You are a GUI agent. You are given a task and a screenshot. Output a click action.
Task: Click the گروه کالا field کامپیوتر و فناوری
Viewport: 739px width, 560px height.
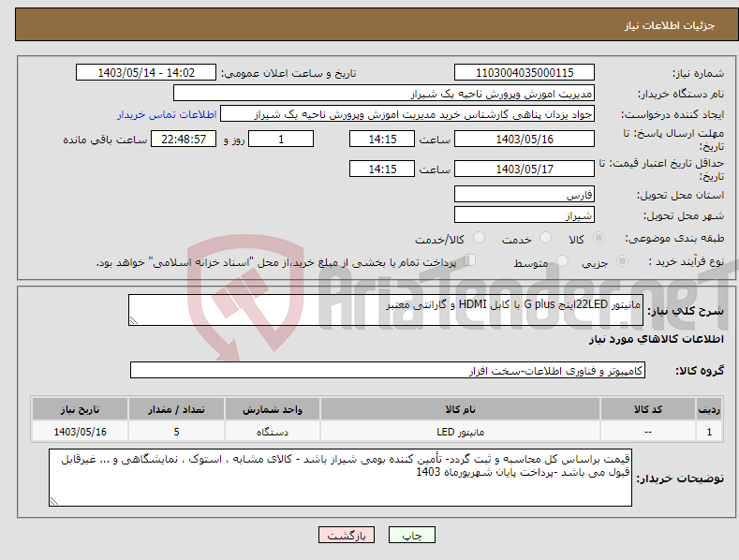[388, 371]
